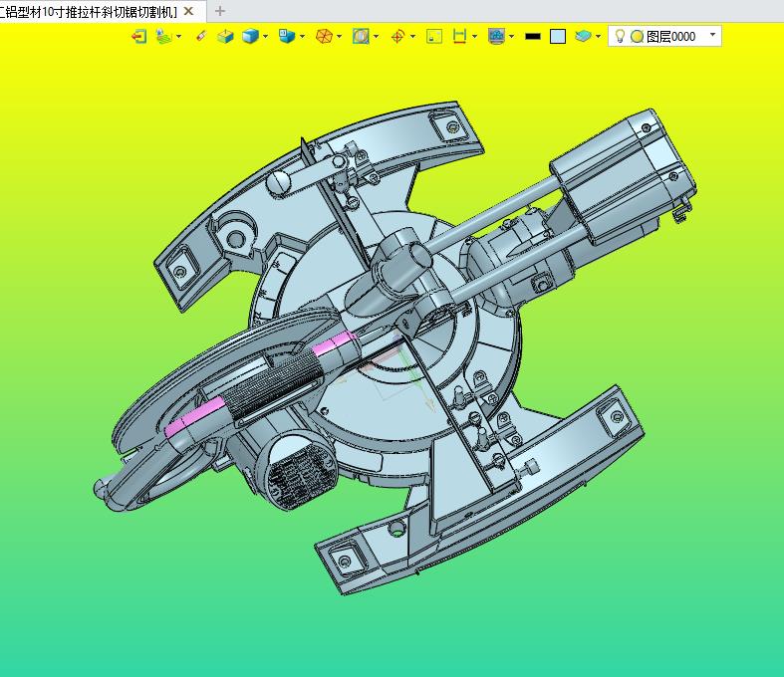Screen dimensions: 784x677
Task: Open the dimension measure dropdown arrow
Action: 474,37
